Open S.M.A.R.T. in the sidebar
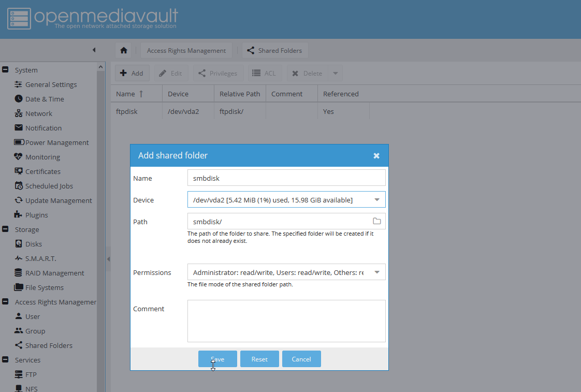 pyautogui.click(x=40, y=258)
